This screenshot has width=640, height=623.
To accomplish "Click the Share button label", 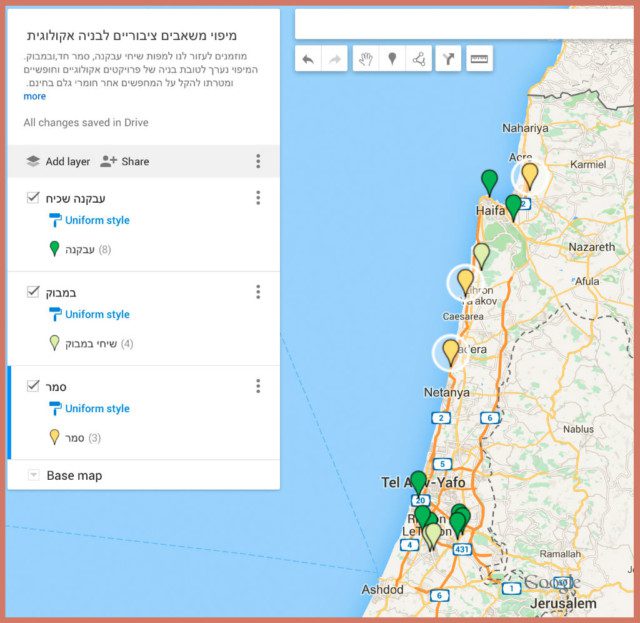I will coord(135,161).
